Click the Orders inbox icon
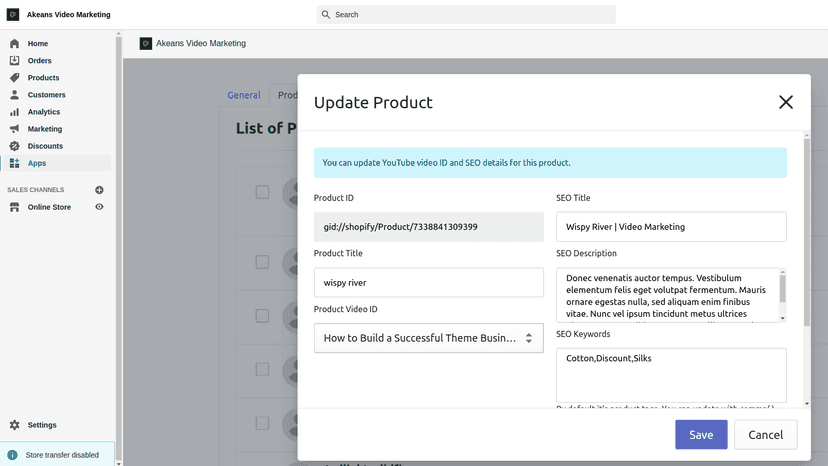Image resolution: width=828 pixels, height=466 pixels. (x=14, y=60)
